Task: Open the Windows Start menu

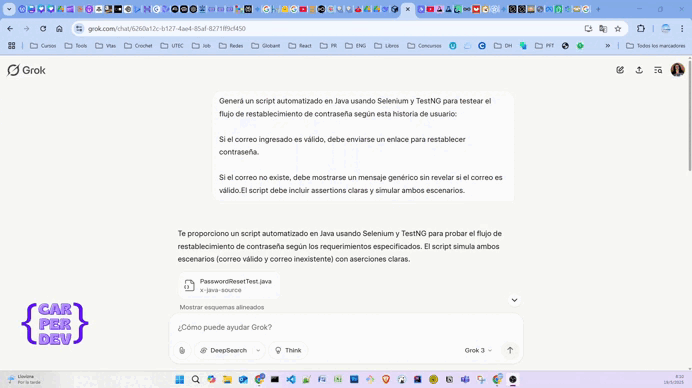Action: (180, 380)
